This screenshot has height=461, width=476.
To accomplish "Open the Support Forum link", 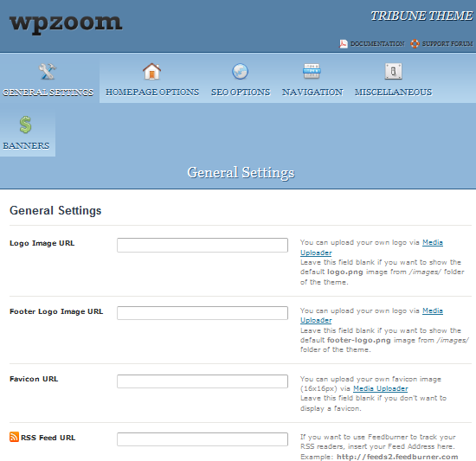I will coord(447,44).
